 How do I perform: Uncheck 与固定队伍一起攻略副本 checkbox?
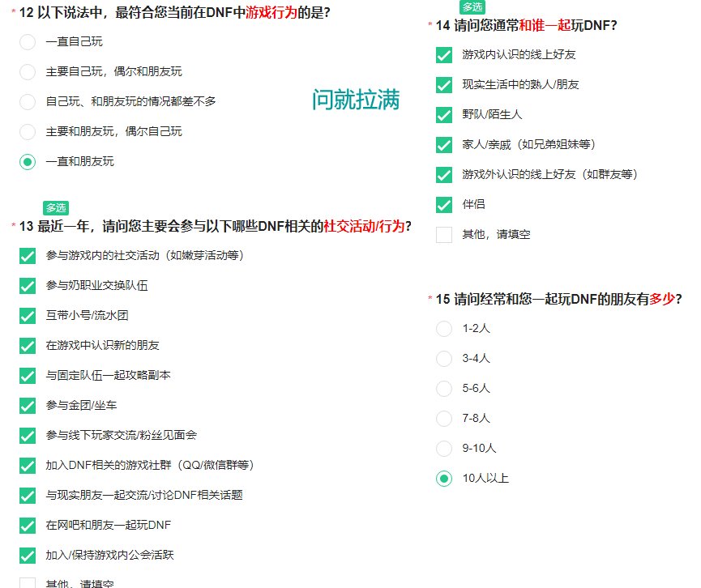pos(28,376)
